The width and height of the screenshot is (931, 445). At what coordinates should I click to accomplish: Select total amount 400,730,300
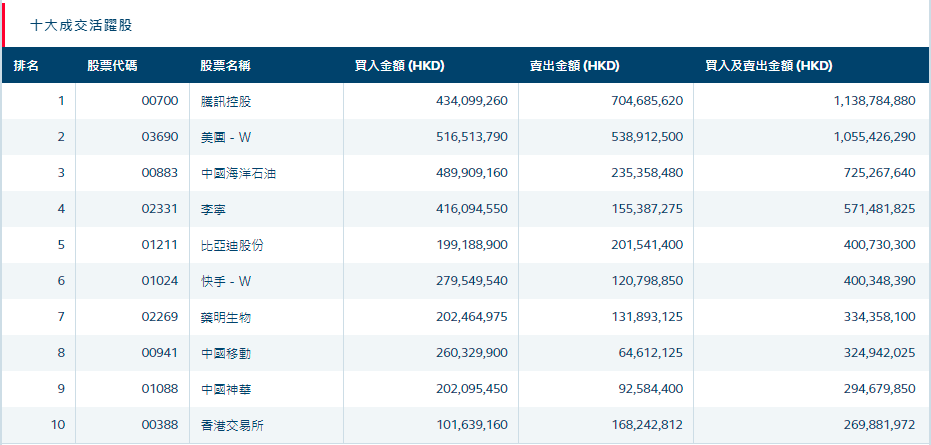pyautogui.click(x=880, y=245)
